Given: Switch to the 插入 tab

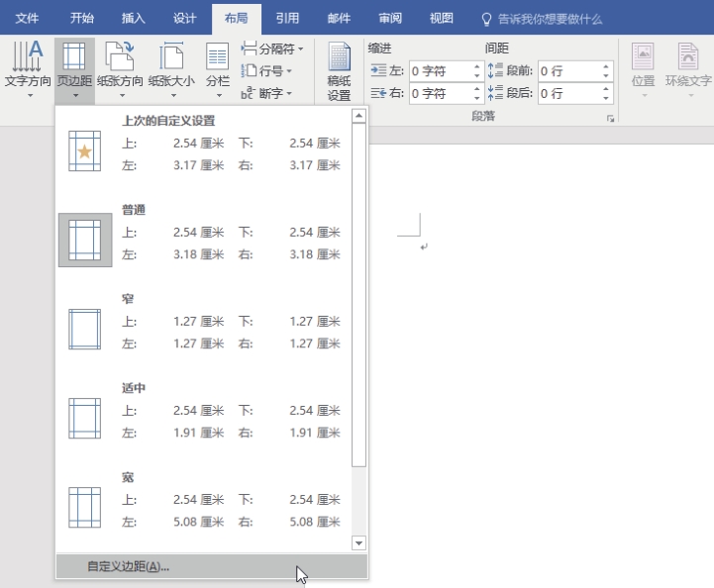Looking at the screenshot, I should [133, 18].
